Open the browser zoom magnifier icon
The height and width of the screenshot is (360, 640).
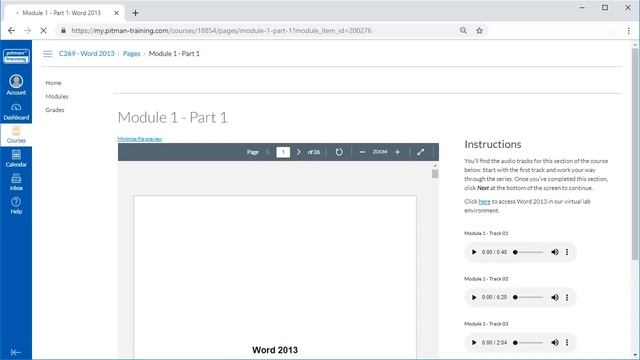pyautogui.click(x=463, y=31)
